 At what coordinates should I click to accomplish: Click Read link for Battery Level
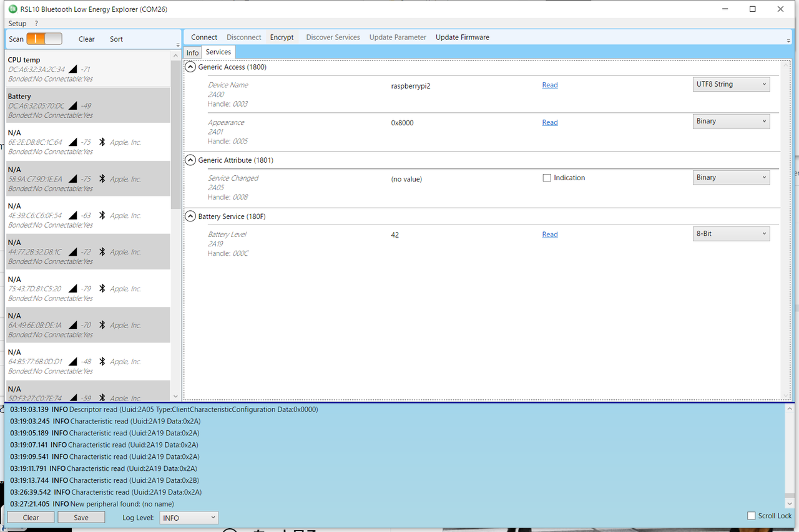pyautogui.click(x=550, y=235)
